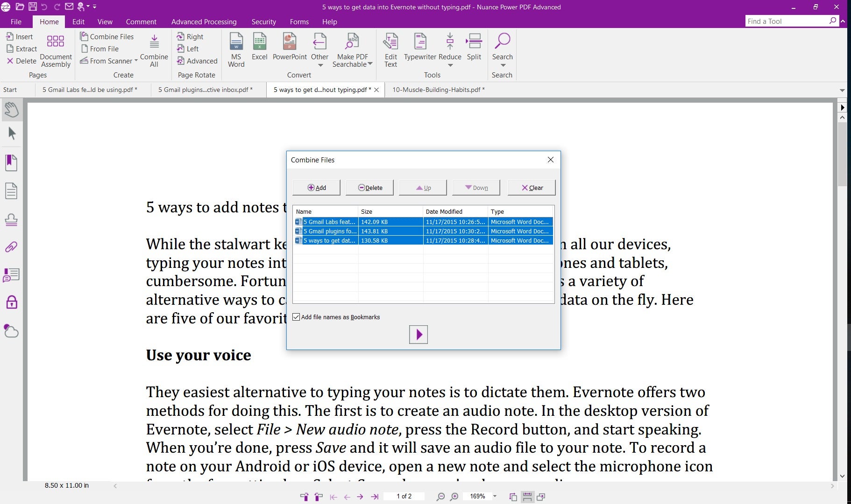Expand right panel arrow at top

842,107
